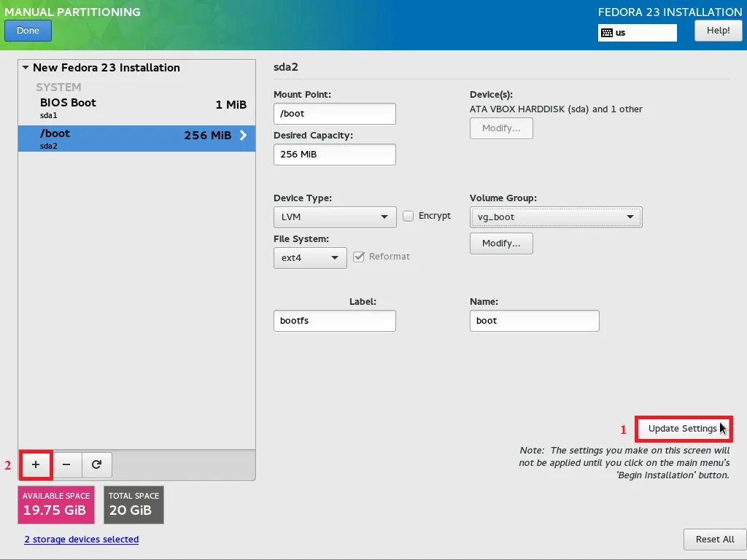The height and width of the screenshot is (560, 747).
Task: Click the keyboard layout icon
Action: pyautogui.click(x=607, y=33)
